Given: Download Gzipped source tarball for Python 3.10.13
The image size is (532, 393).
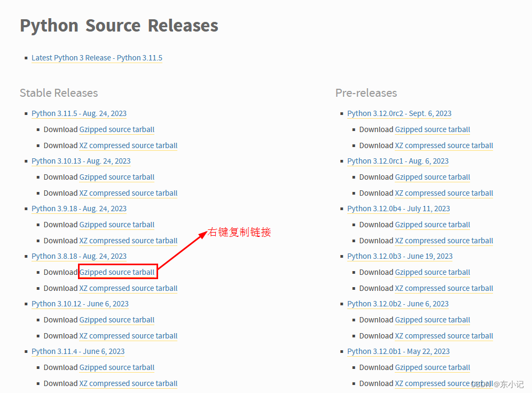Looking at the screenshot, I should (x=117, y=177).
